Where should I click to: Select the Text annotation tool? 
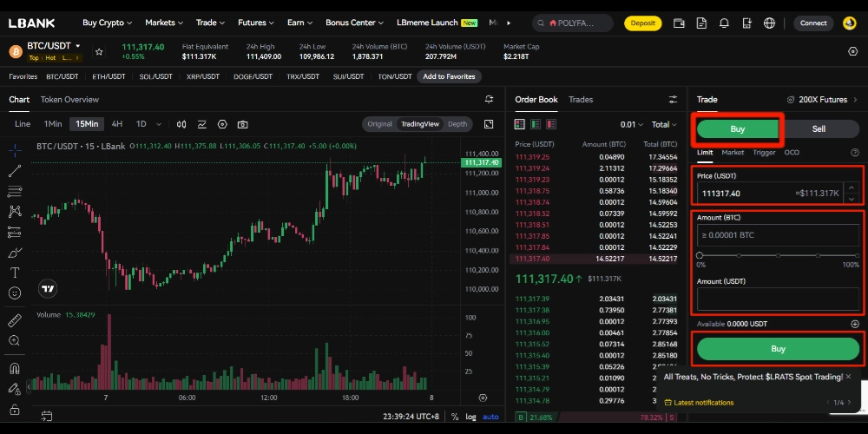(15, 273)
